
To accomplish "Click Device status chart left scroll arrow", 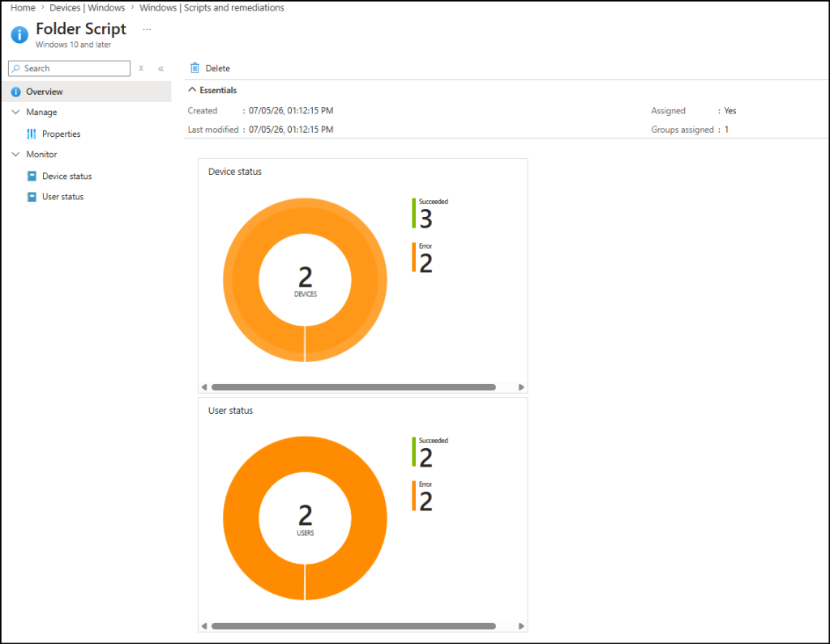I will coord(204,387).
